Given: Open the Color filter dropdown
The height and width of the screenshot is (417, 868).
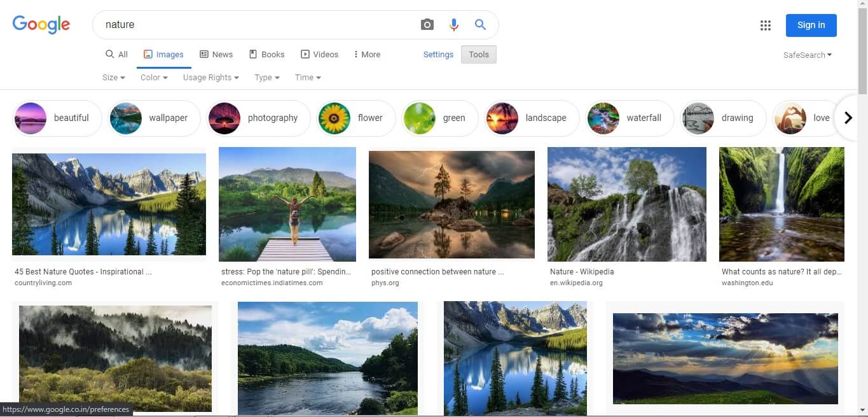Looking at the screenshot, I should (x=153, y=77).
